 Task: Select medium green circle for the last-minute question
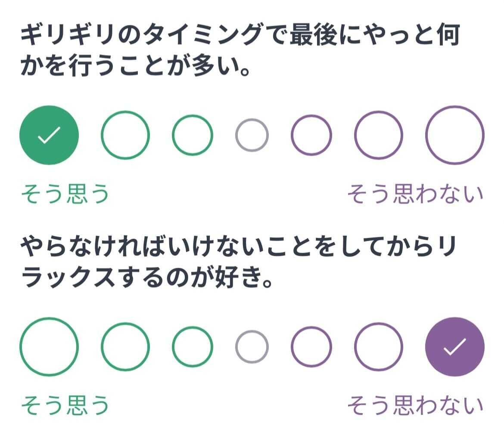pyautogui.click(x=125, y=135)
